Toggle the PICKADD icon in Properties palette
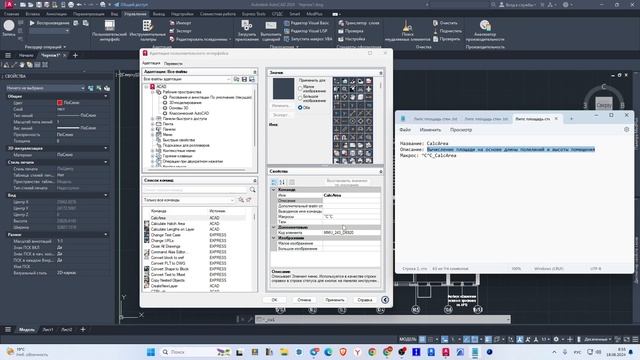This screenshot has height=360, width=640. click(91, 88)
